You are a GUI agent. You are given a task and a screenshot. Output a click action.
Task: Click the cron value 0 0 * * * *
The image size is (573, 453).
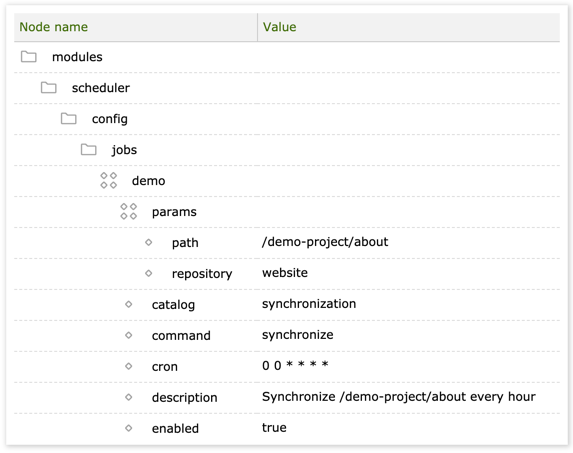[x=295, y=365]
